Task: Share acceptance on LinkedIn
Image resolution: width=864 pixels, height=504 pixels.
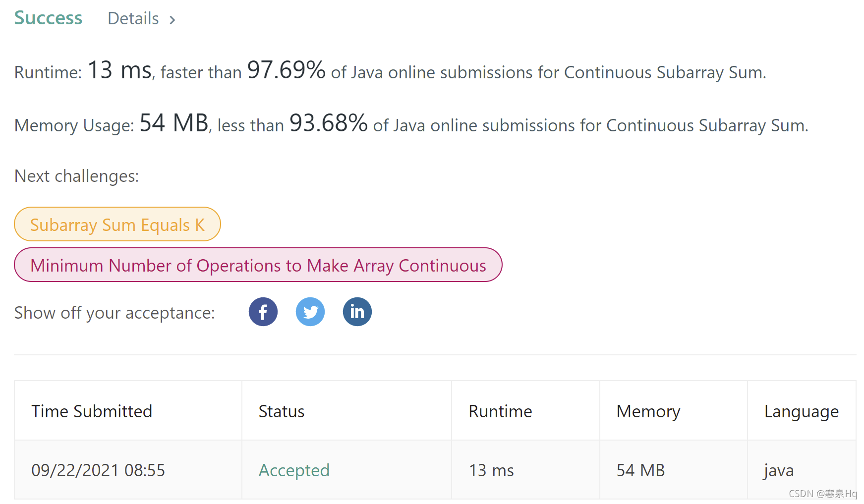Action: (x=357, y=312)
